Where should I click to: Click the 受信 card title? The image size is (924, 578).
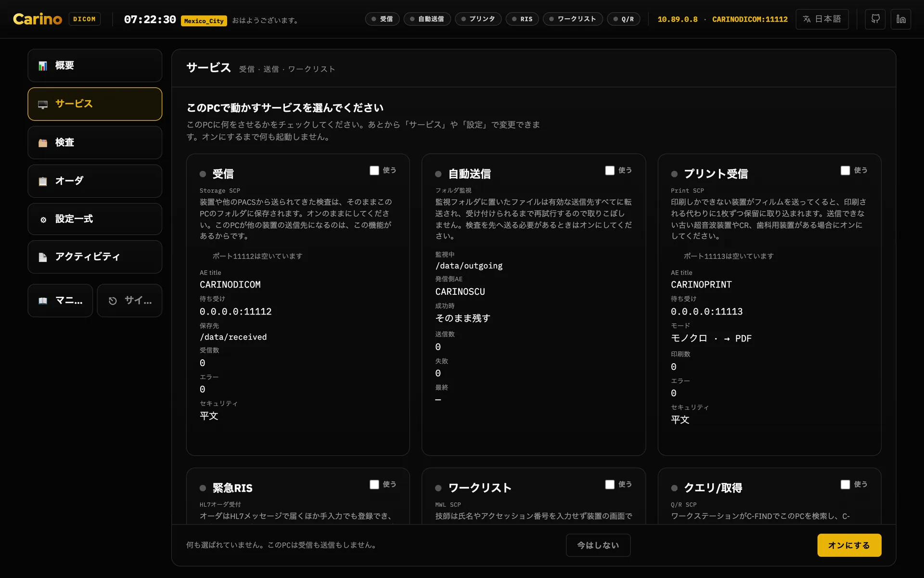[x=223, y=174]
